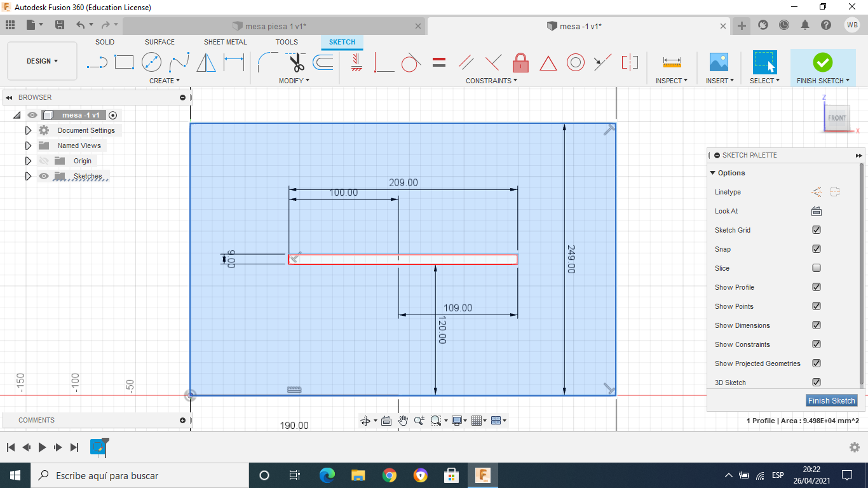Click the FRONT face of the ViewCube

[837, 118]
